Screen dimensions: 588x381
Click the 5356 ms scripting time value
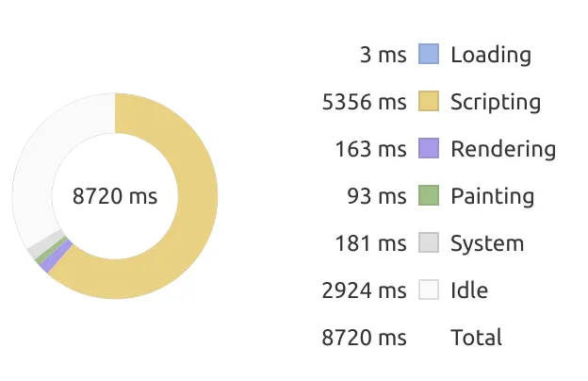(364, 102)
